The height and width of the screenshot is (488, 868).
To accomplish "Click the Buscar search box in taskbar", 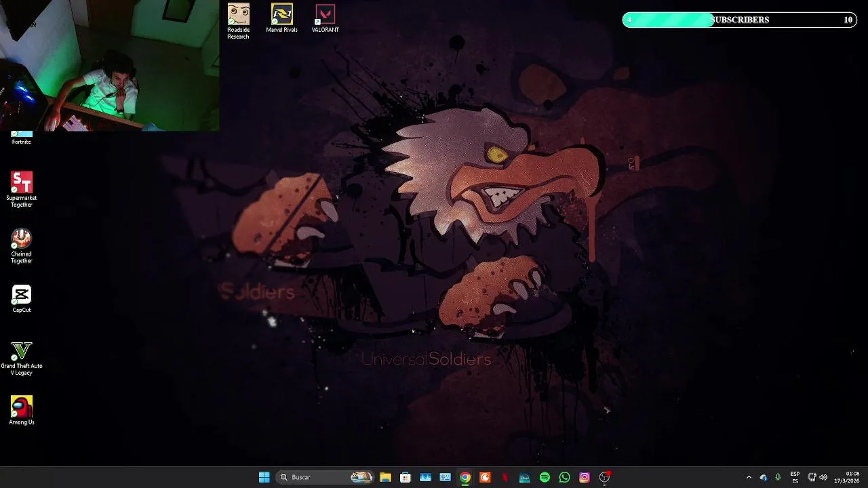I will click(325, 477).
